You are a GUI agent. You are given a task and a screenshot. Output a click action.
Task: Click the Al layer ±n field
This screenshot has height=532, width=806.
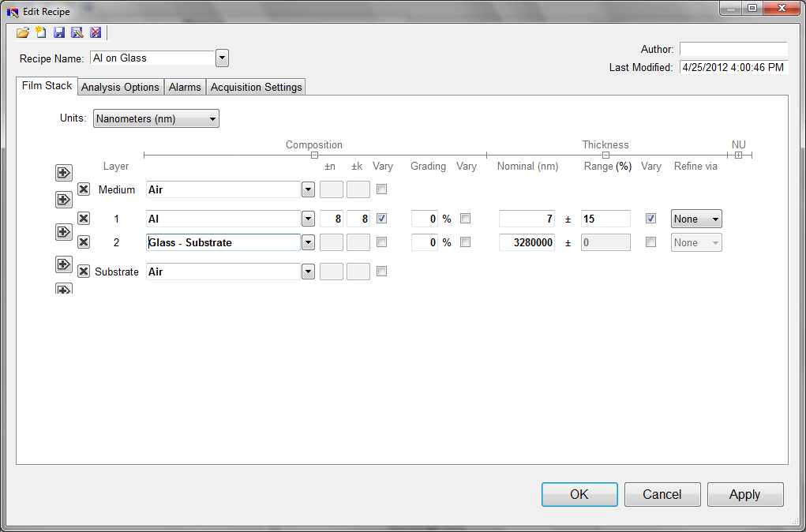click(332, 219)
